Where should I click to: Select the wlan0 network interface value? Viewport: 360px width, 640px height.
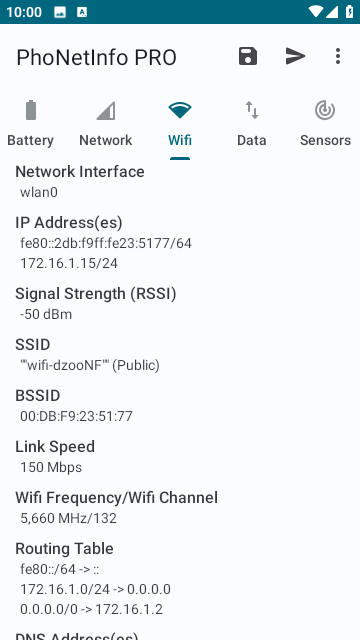pos(39,192)
